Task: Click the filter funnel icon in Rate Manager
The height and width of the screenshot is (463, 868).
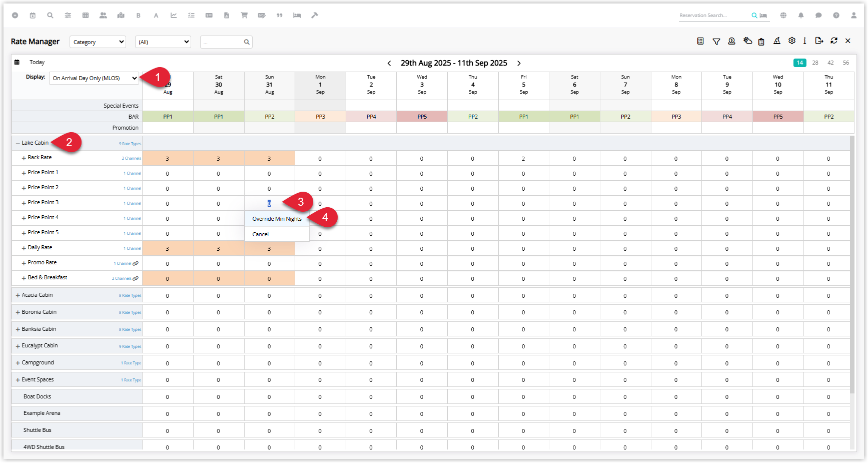Action: (716, 41)
